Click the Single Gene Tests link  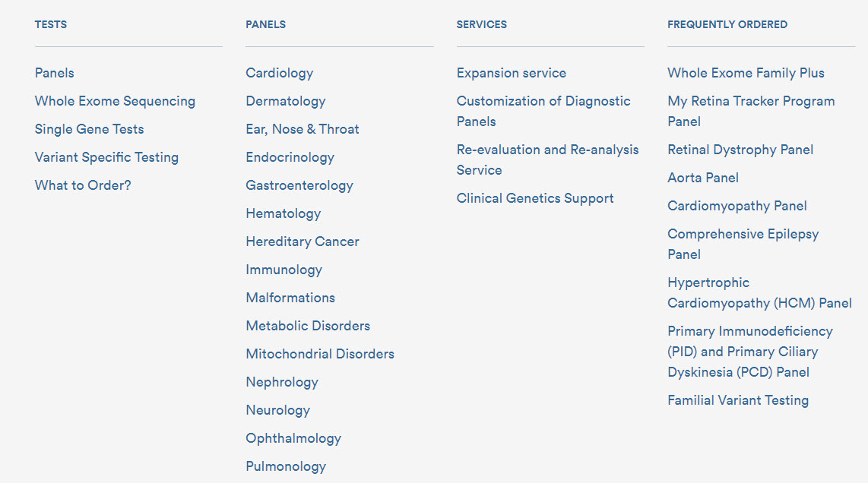(89, 129)
